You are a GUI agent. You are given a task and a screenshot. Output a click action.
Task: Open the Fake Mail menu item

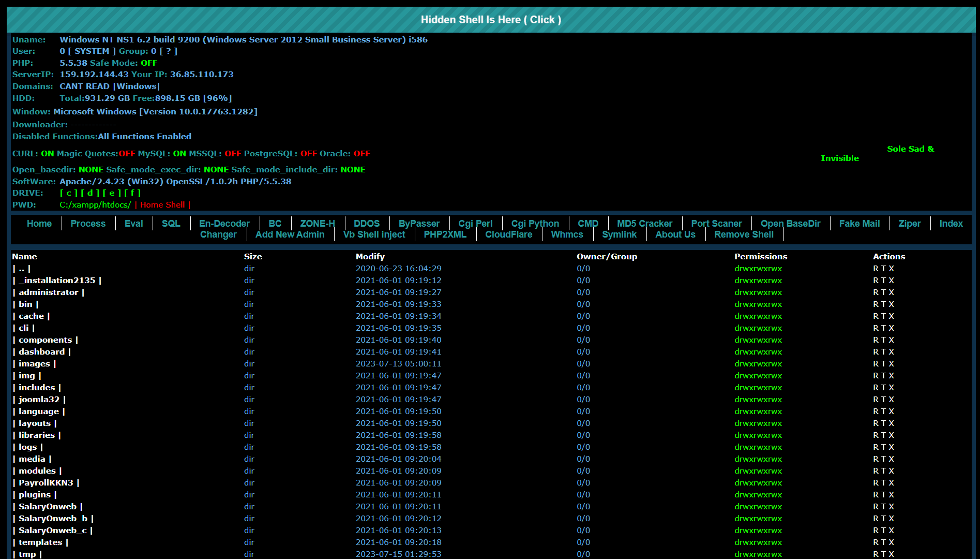(x=860, y=224)
